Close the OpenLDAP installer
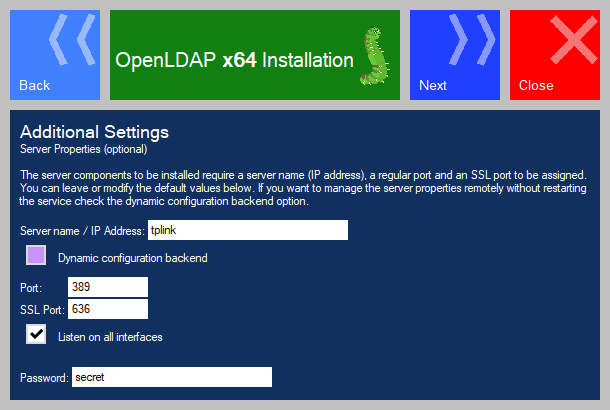Image resolution: width=610 pixels, height=410 pixels. click(555, 55)
